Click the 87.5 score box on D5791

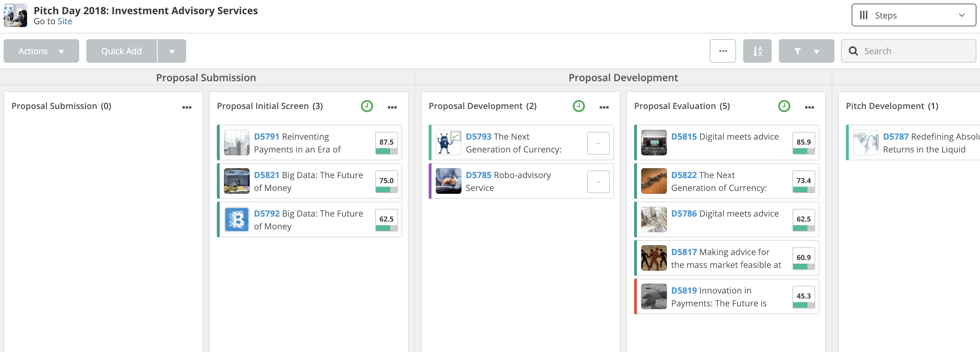pyautogui.click(x=386, y=143)
